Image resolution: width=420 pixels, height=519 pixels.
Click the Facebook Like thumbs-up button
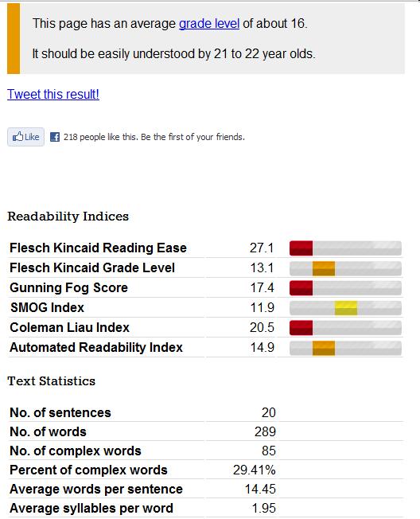tap(25, 137)
